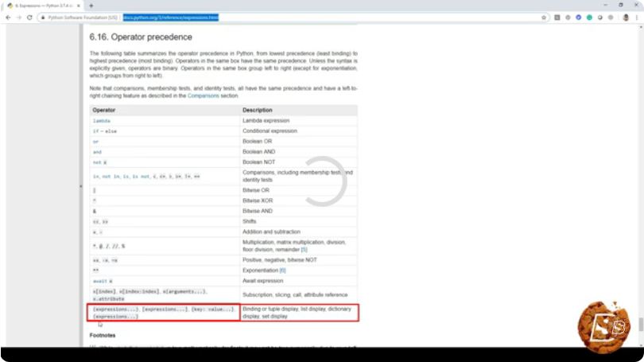The width and height of the screenshot is (644, 362).
Task: Click the blue extension icon in toolbar
Action: [x=578, y=18]
